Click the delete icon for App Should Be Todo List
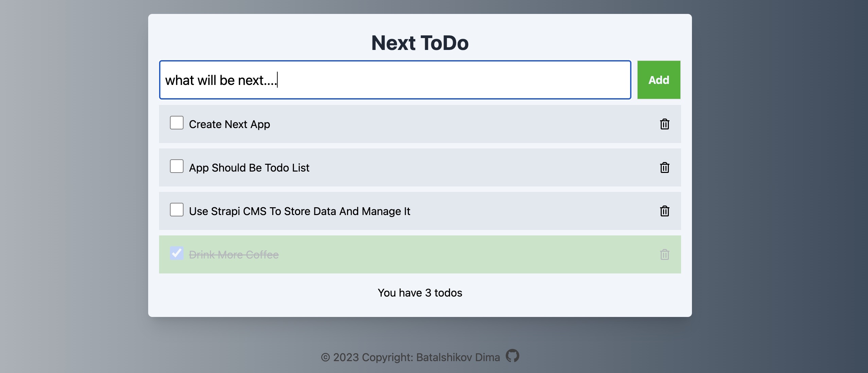 point(664,167)
